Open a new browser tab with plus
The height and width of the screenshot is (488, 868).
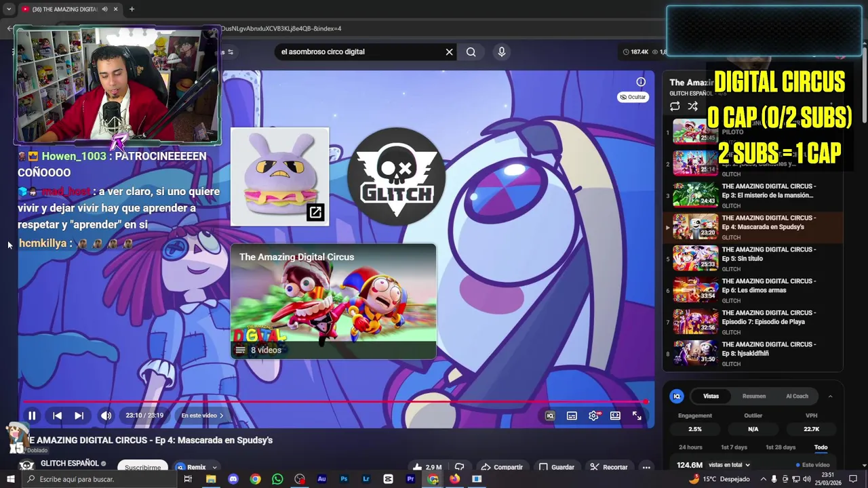(x=132, y=9)
